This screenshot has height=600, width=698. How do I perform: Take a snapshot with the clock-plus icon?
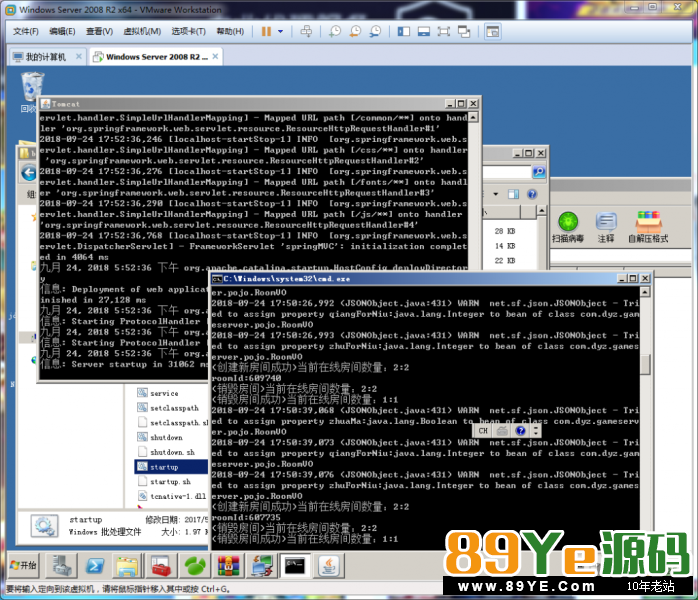(334, 32)
